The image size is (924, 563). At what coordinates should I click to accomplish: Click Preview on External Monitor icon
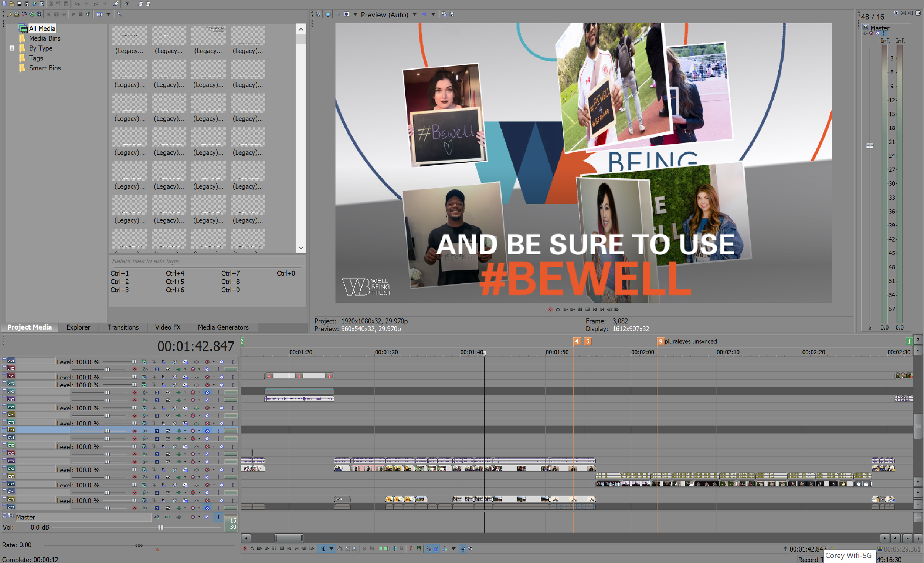tap(328, 14)
